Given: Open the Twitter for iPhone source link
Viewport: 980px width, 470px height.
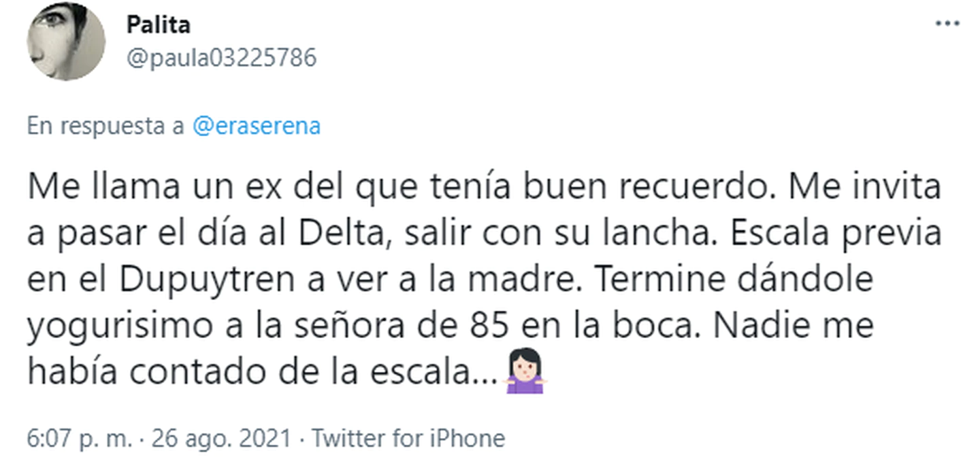Looking at the screenshot, I should click(408, 439).
